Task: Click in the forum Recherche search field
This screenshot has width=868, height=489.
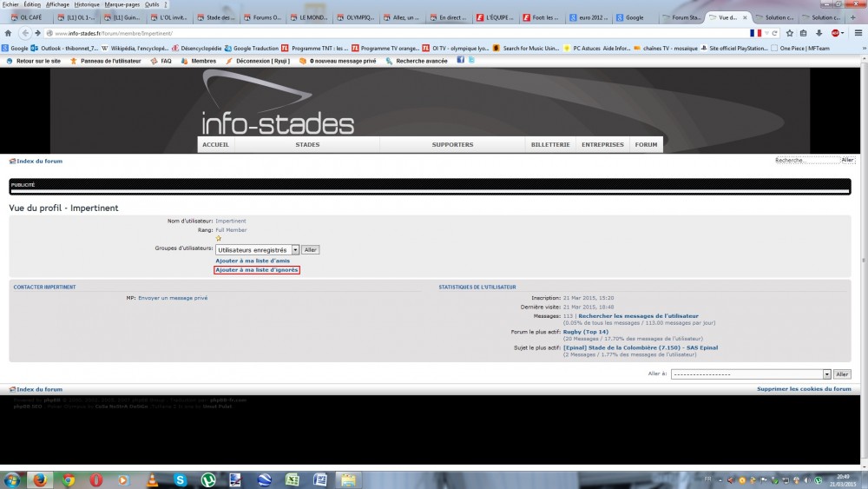Action: click(806, 160)
